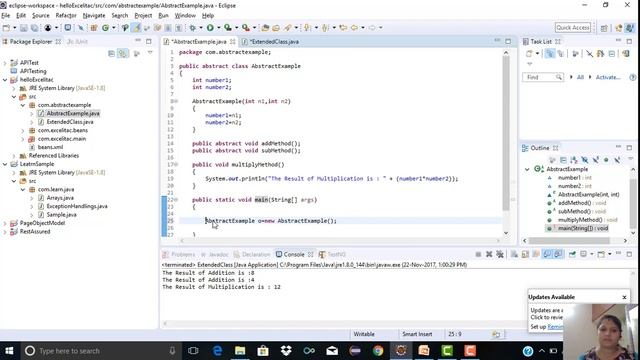The image size is (640, 360).
Task: Click Collapse All in Package Explorer
Action: 111,53
